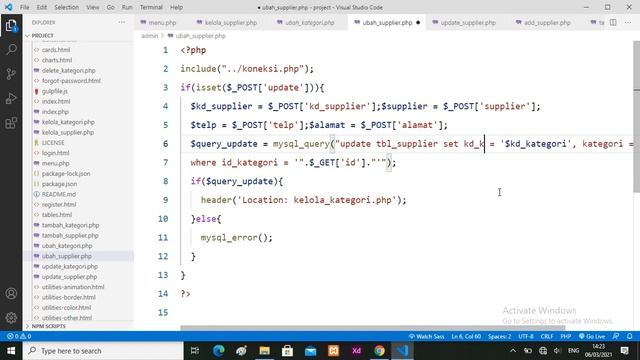Viewport: 640px width, 360px height.
Task: Open LICENSE file in explorer
Action: [x=53, y=142]
